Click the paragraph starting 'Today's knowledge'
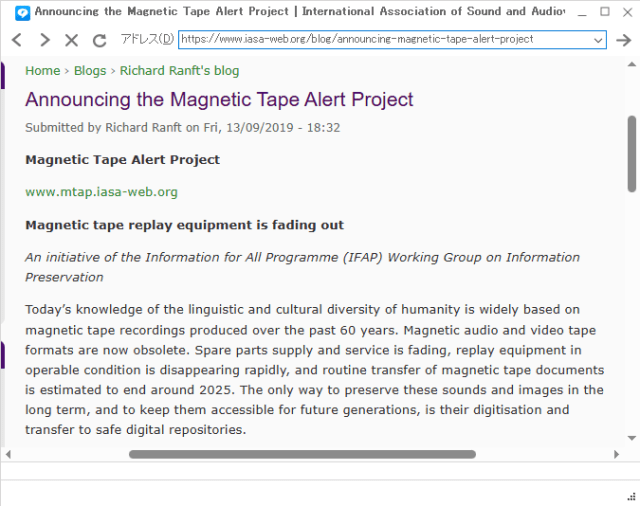This screenshot has height=506, width=640. pyautogui.click(x=315, y=369)
